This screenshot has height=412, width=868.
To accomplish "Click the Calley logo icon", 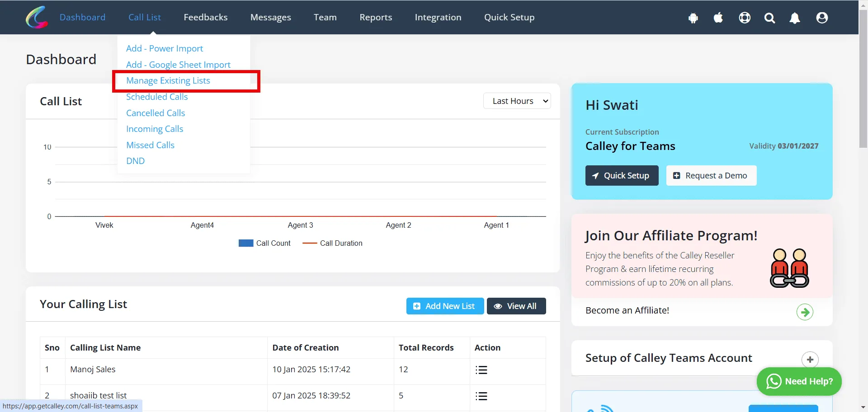I will (x=37, y=17).
